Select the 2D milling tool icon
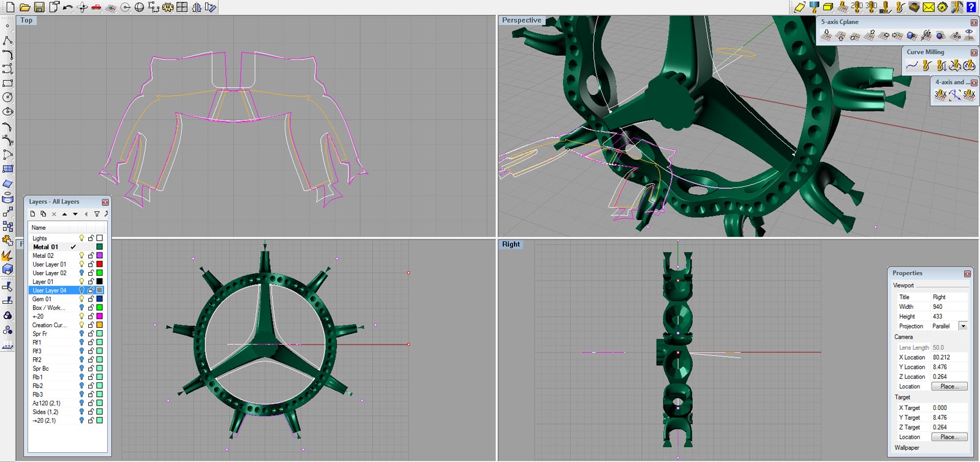Image resolution: width=980 pixels, height=462 pixels. [x=857, y=7]
